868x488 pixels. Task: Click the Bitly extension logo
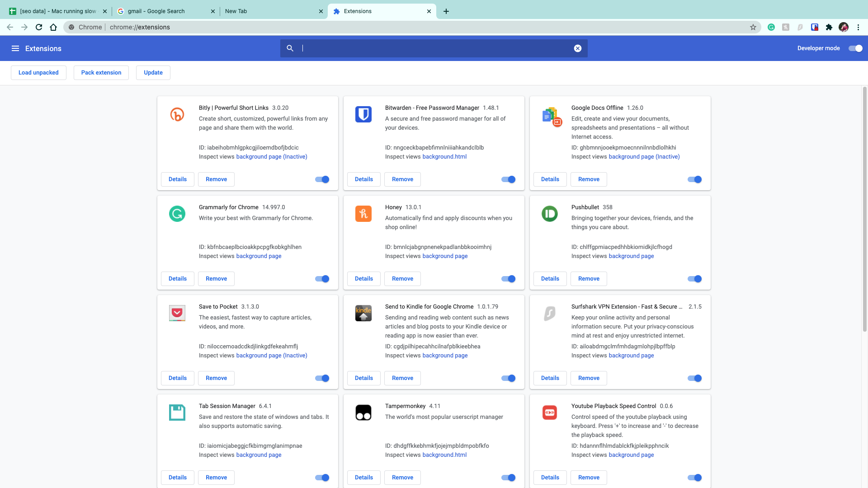177,114
